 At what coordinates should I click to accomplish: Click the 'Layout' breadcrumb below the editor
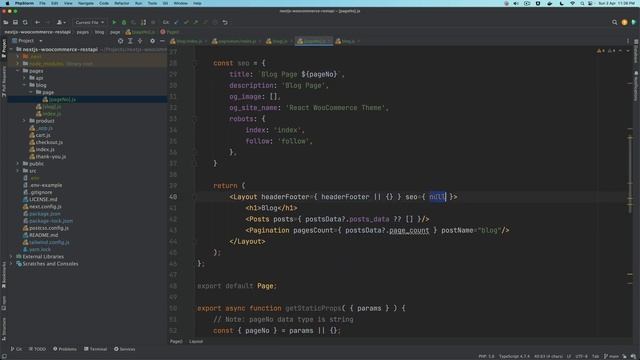[x=196, y=341]
